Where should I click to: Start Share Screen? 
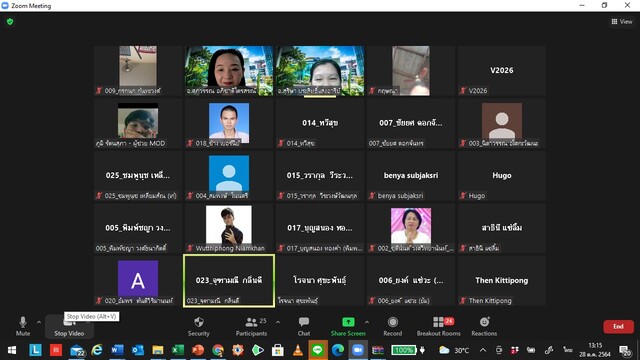coord(348,327)
